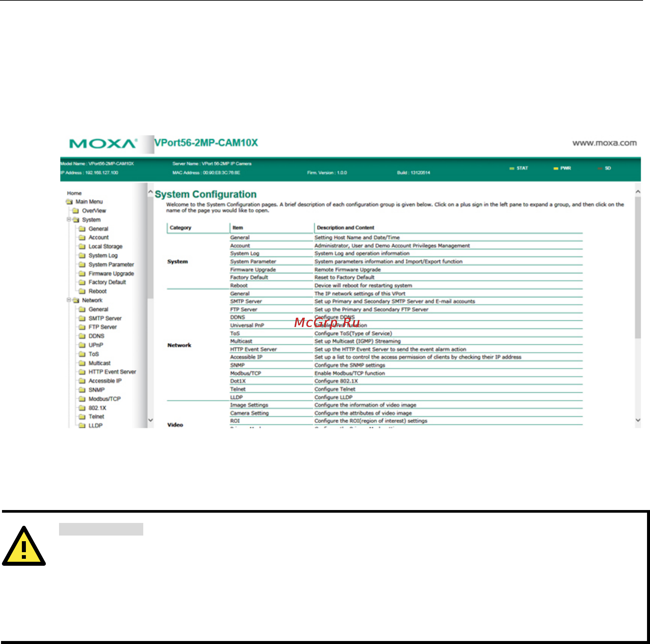Screen dimensions: 650x644
Task: Open Camera Setting item in table
Action: coord(249,413)
